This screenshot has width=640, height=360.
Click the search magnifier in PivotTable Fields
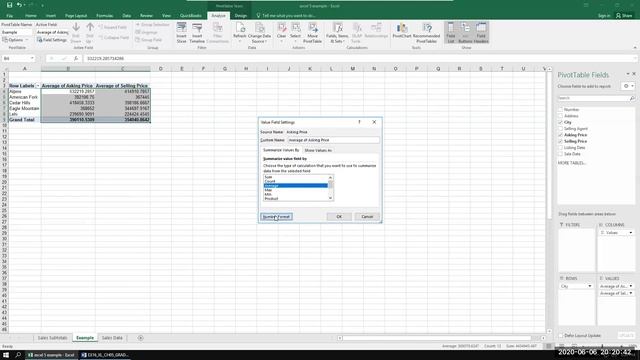tap(632, 98)
